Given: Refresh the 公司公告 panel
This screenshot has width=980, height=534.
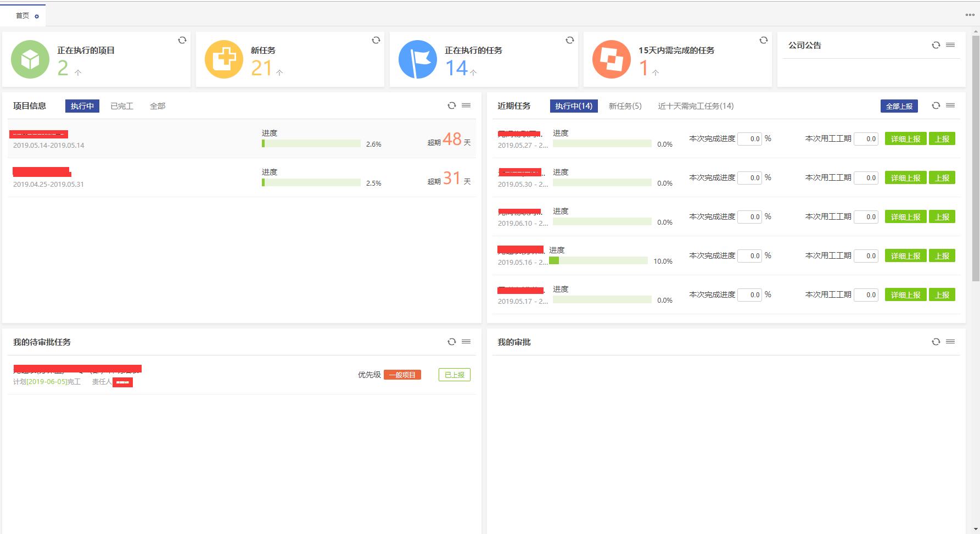Looking at the screenshot, I should [936, 45].
